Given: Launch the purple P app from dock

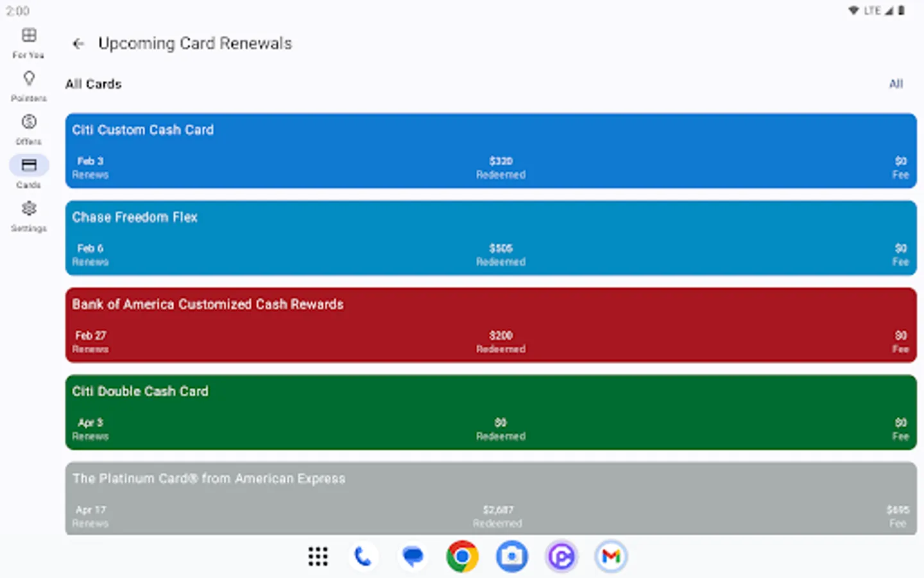Looking at the screenshot, I should [561, 556].
